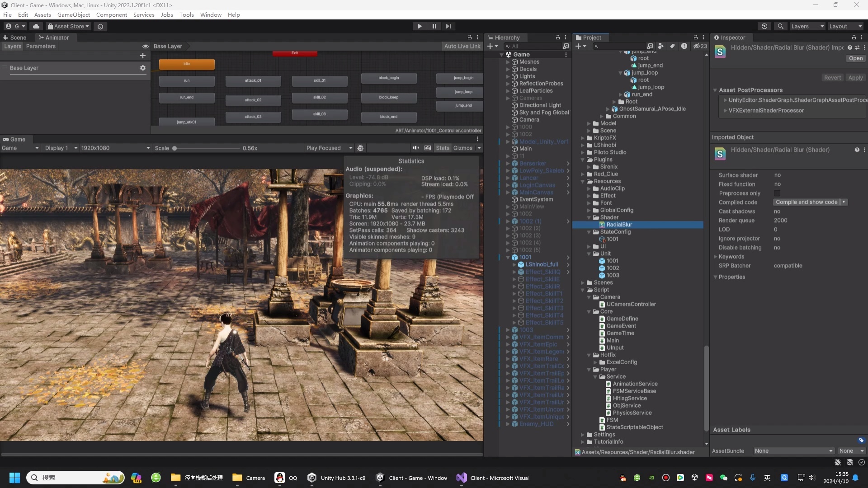
Task: Enable the Preprocess only checkbox
Action: pos(778,193)
